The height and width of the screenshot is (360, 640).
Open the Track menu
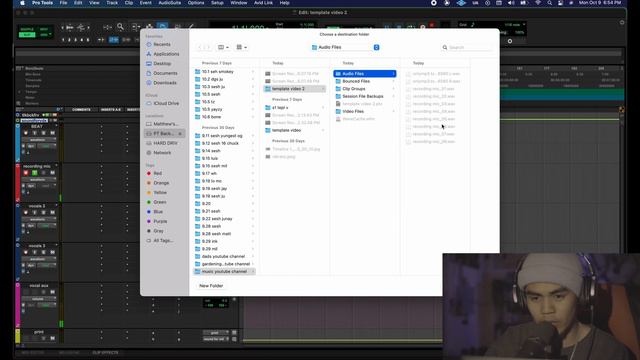point(112,3)
